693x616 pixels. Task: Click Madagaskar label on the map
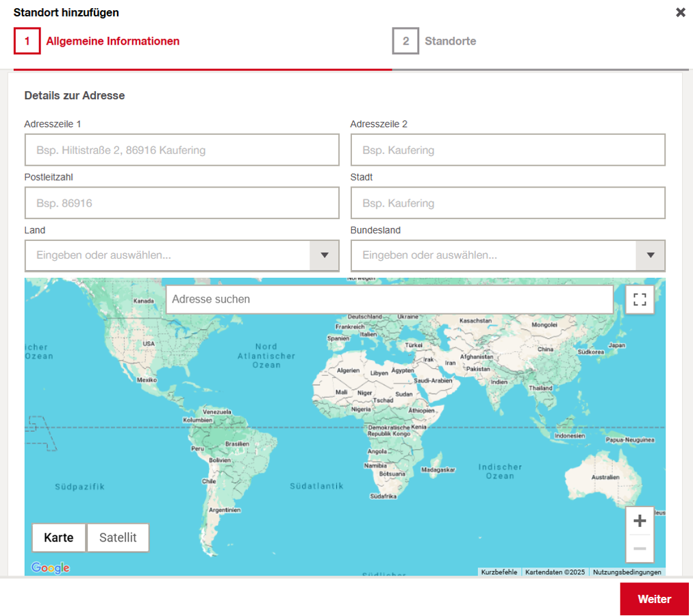[438, 470]
